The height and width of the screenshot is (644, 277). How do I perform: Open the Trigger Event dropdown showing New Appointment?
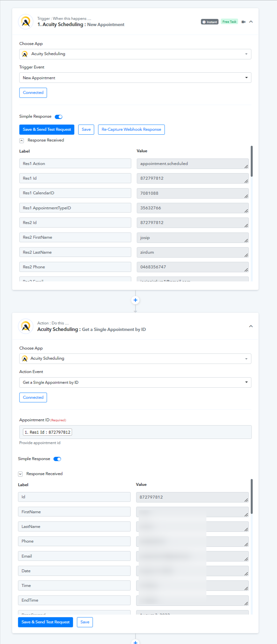(x=135, y=78)
